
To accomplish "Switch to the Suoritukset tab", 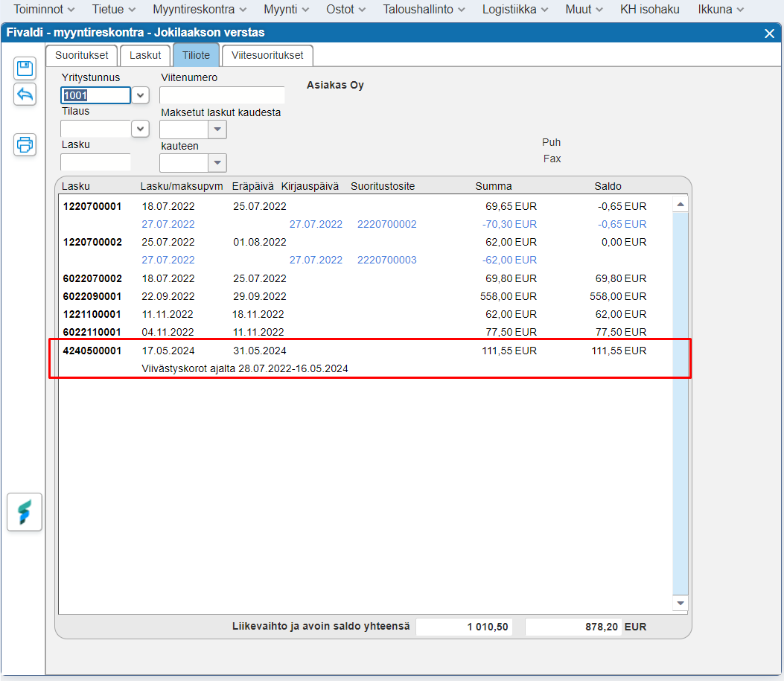I will click(x=81, y=56).
